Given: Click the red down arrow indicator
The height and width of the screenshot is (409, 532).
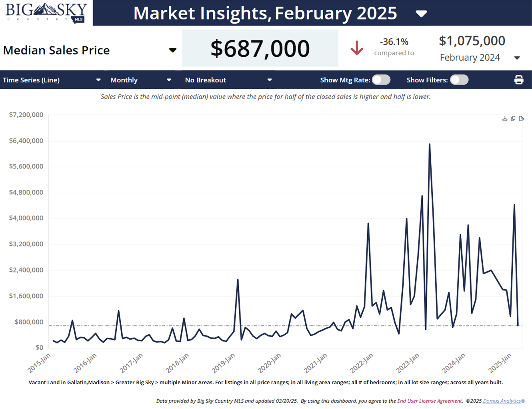Looking at the screenshot, I should (356, 48).
